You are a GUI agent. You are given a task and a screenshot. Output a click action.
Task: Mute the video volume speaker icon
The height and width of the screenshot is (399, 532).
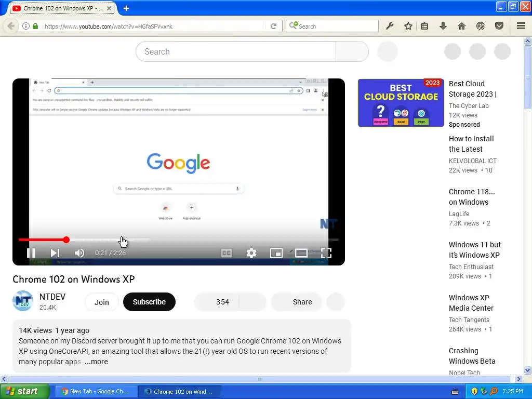[79, 253]
